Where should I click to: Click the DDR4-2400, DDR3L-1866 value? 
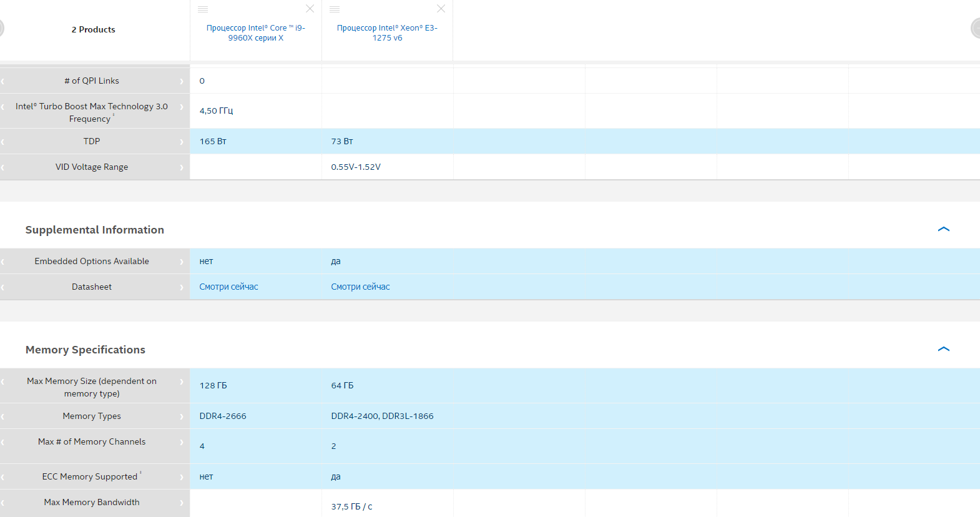[x=382, y=416]
